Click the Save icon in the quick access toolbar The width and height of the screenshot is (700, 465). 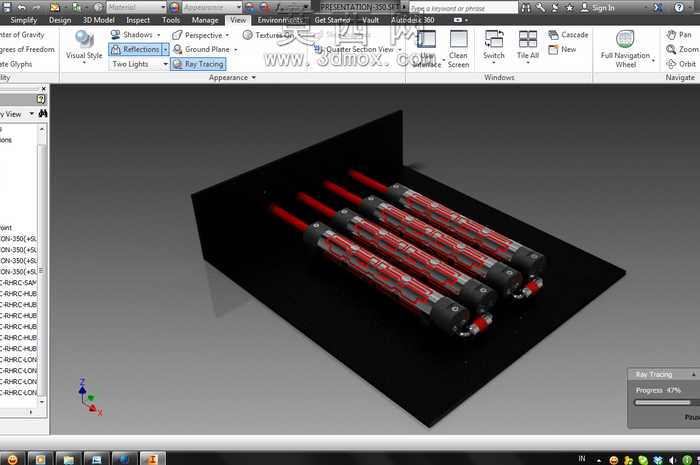[8, 8]
